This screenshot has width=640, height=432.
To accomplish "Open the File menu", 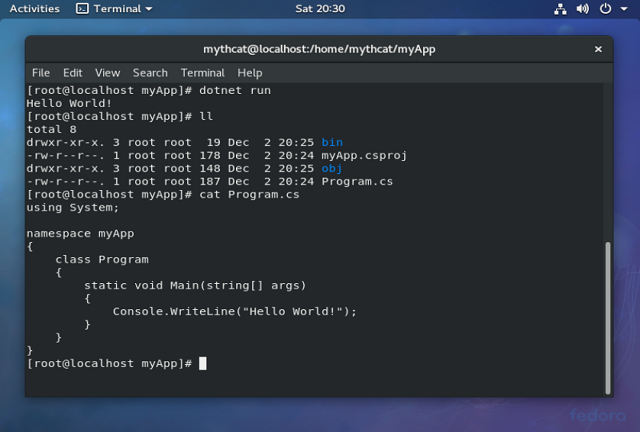I will click(41, 73).
